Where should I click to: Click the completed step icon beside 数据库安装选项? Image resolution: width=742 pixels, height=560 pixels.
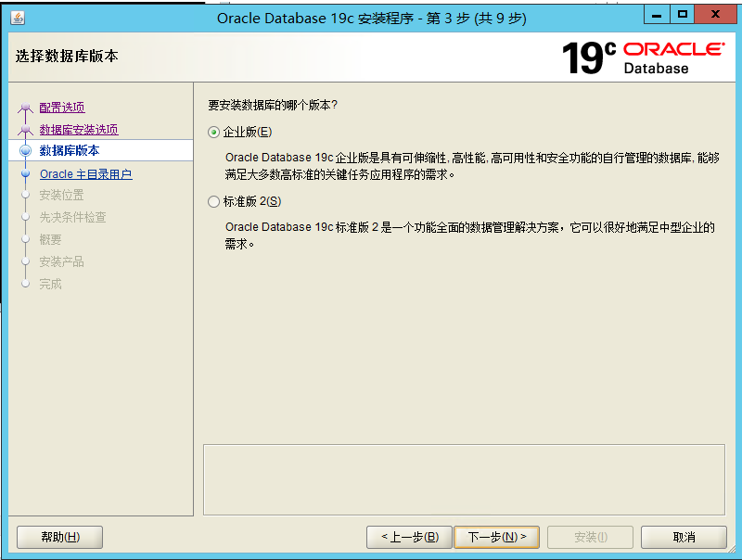26,129
